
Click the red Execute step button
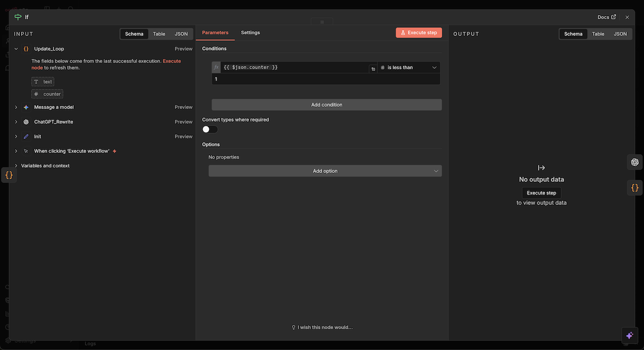419,33
